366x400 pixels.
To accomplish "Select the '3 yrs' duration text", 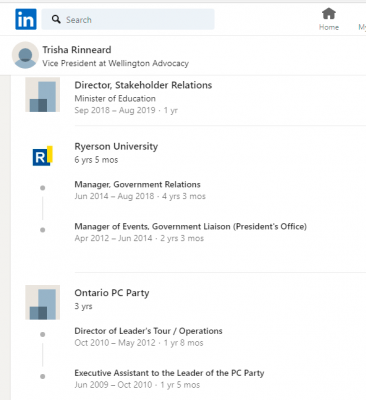I will coord(83,306).
